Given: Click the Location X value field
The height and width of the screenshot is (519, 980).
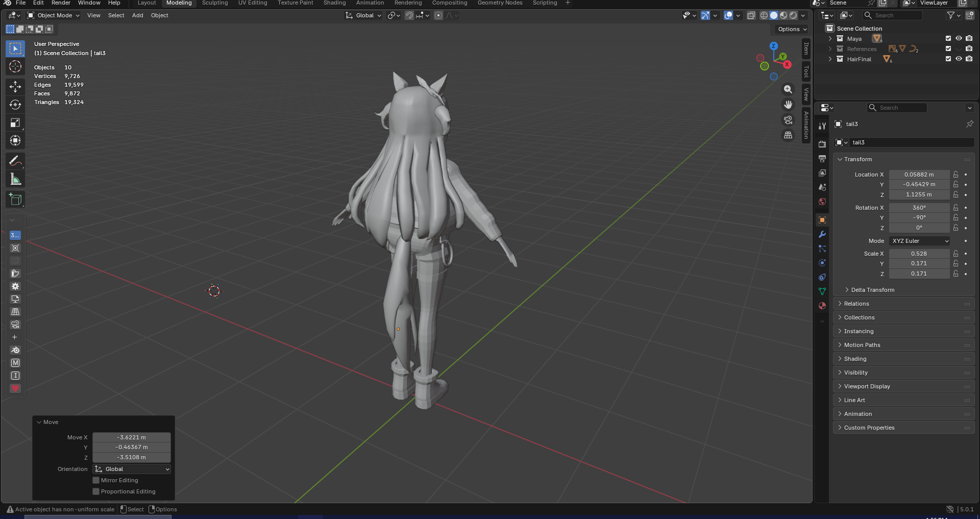Looking at the screenshot, I should pos(919,175).
